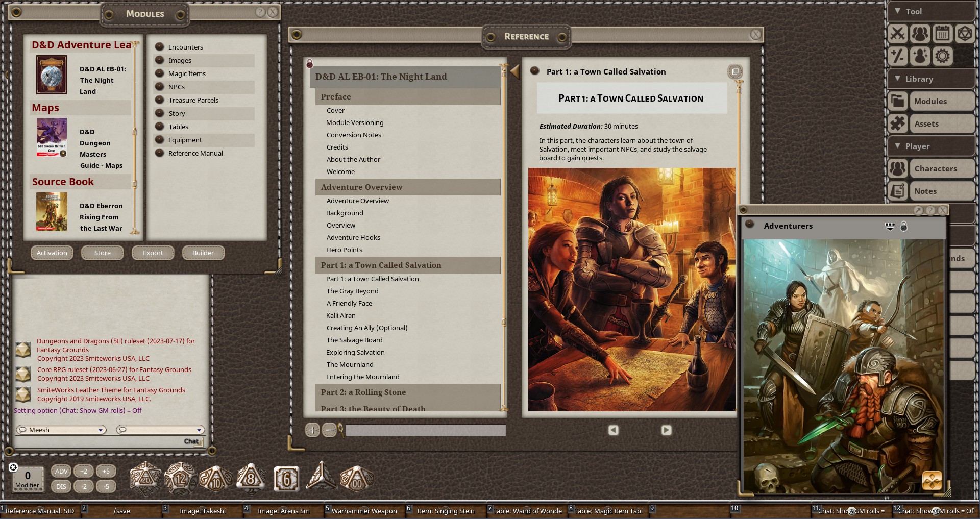Click the Export button
980x519 pixels.
pos(153,253)
